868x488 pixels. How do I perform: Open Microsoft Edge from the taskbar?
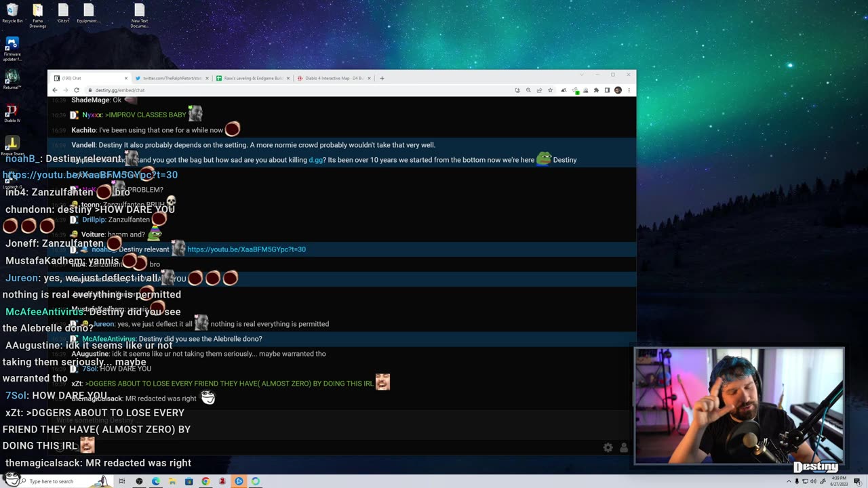pos(156,481)
